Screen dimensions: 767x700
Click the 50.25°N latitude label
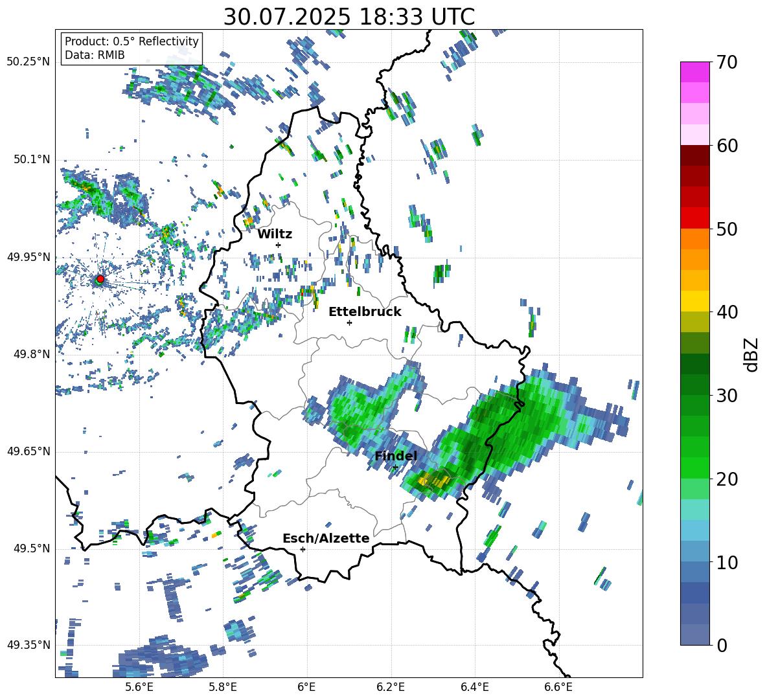tap(28, 62)
